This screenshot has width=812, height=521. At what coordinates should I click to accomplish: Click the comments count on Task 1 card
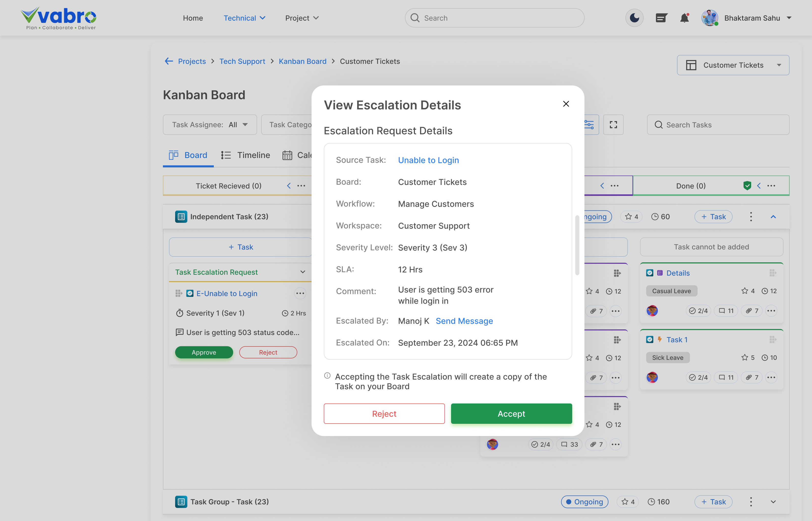[x=726, y=377]
